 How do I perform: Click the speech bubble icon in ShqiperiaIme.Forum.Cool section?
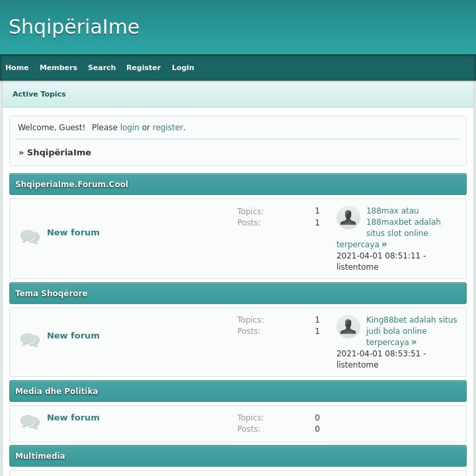pyautogui.click(x=30, y=237)
